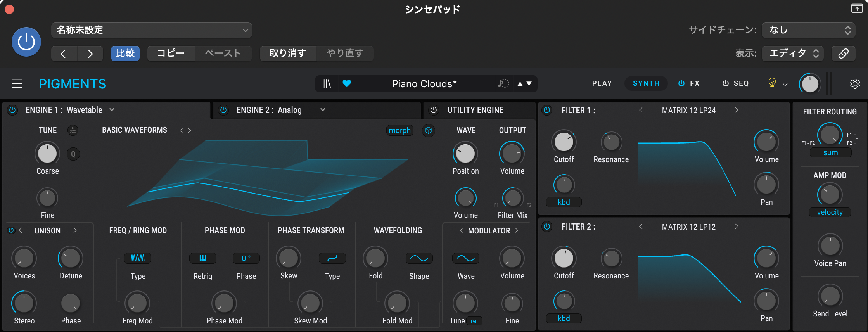This screenshot has width=868, height=332.
Task: Toggle Engine 1 power button
Action: click(x=12, y=110)
